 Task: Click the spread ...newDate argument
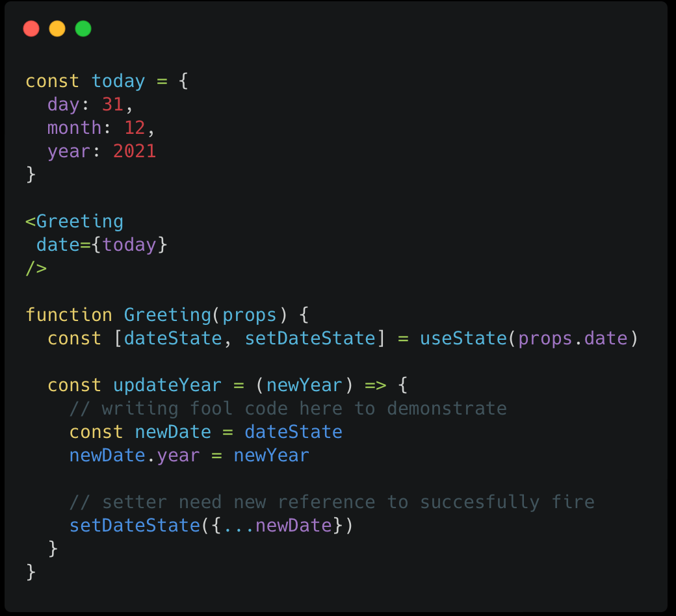click(277, 526)
